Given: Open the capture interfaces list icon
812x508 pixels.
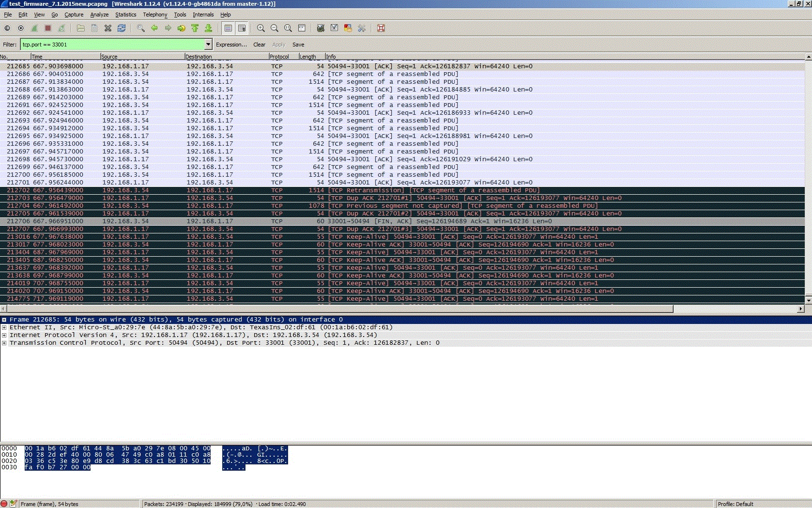Looking at the screenshot, I should coord(7,28).
